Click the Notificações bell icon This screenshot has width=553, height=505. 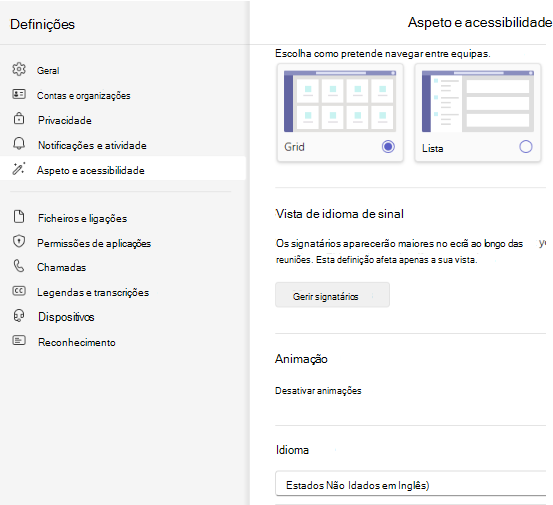(19, 144)
